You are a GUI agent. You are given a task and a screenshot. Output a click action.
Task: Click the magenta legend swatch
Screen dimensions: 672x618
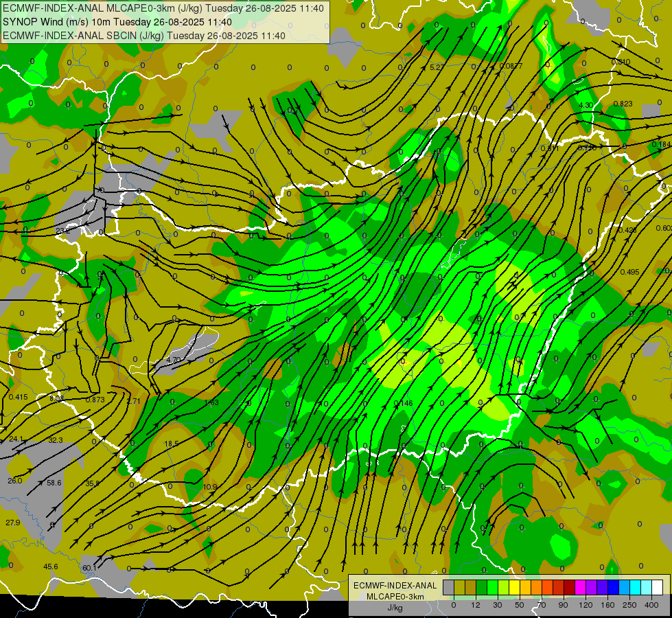[580, 587]
